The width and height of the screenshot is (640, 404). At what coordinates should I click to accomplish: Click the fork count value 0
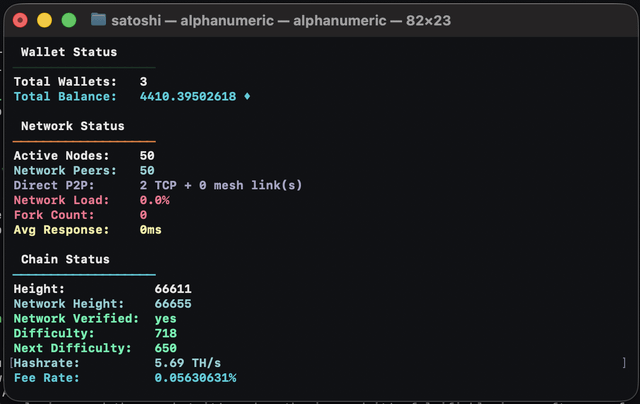tap(143, 215)
